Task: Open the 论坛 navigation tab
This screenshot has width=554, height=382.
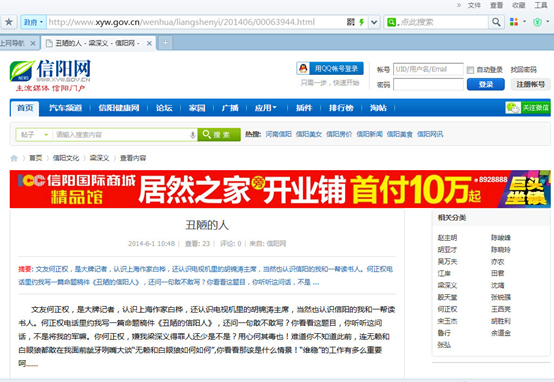Action: click(164, 108)
